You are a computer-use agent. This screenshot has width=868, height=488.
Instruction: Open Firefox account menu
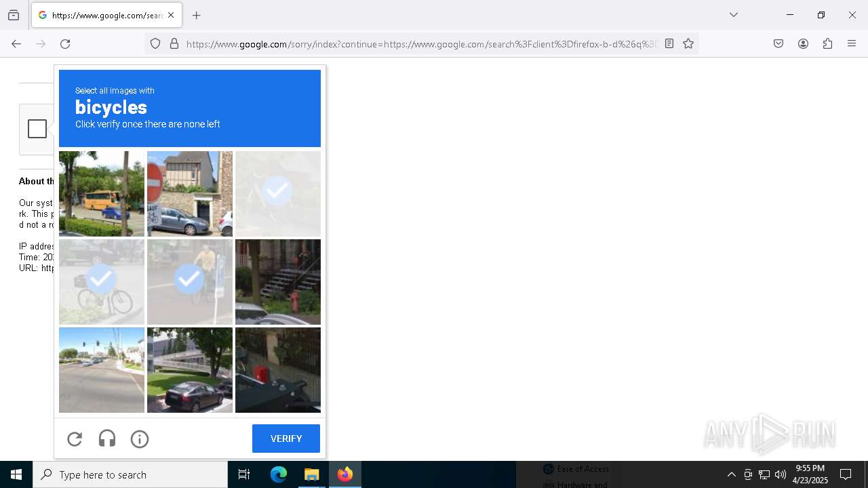pos(803,44)
